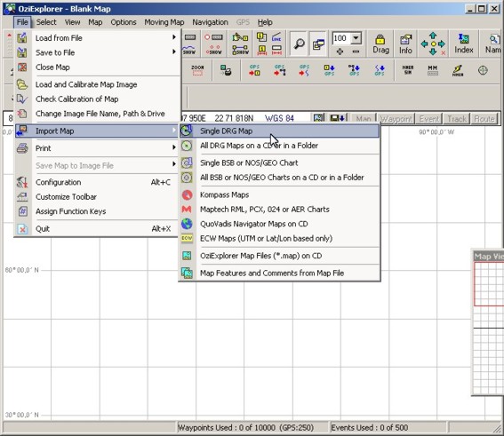The height and width of the screenshot is (436, 504).
Task: Choose All DRG Maps on a CD or Folder
Action: (279, 146)
